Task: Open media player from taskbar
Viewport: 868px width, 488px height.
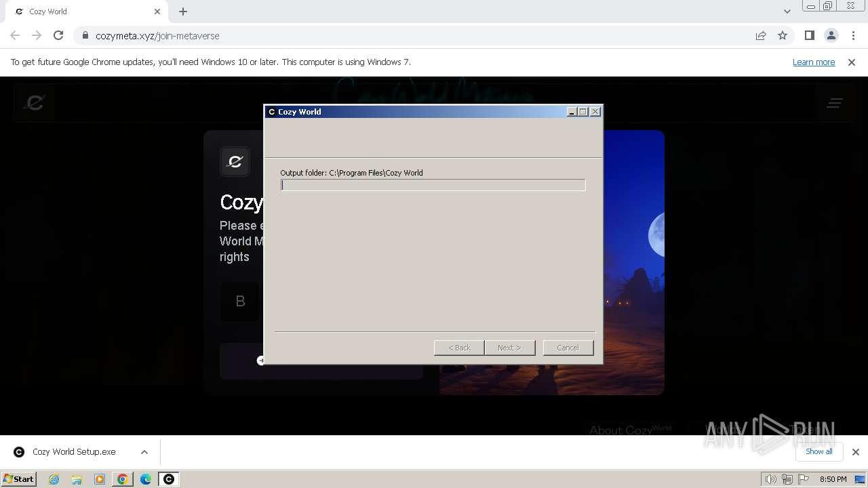Action: (x=100, y=479)
